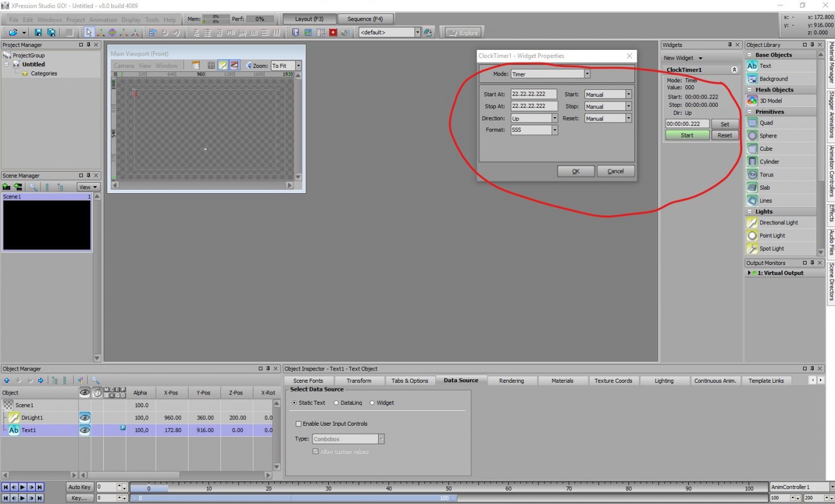Switch to the Scene Fonts tab

308,380
